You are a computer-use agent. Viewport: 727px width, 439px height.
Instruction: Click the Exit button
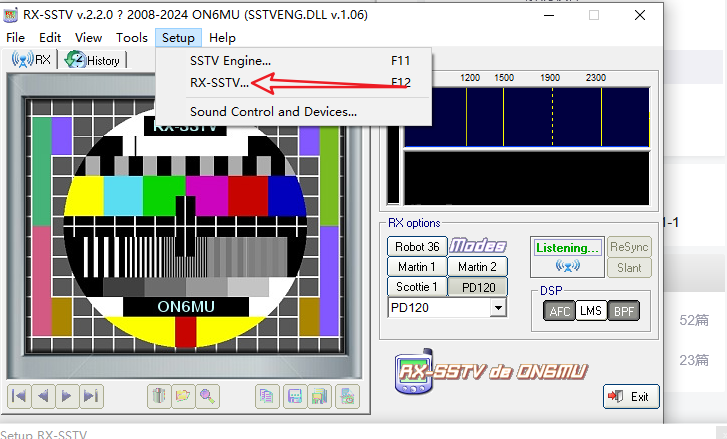point(631,396)
